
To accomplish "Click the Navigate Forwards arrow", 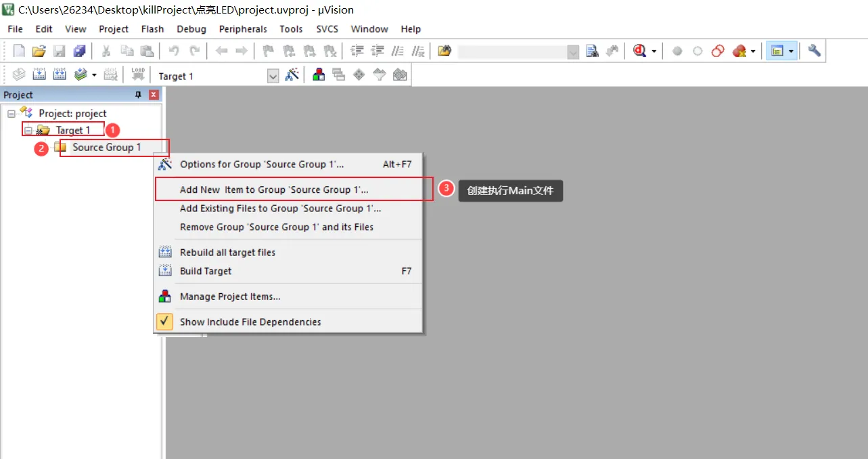I will tap(242, 51).
